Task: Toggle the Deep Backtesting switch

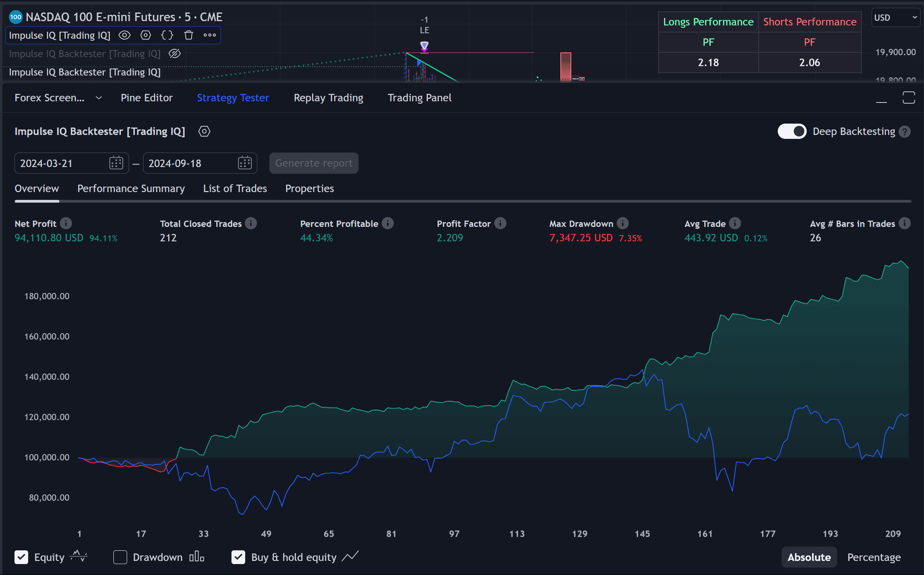Action: coord(792,131)
